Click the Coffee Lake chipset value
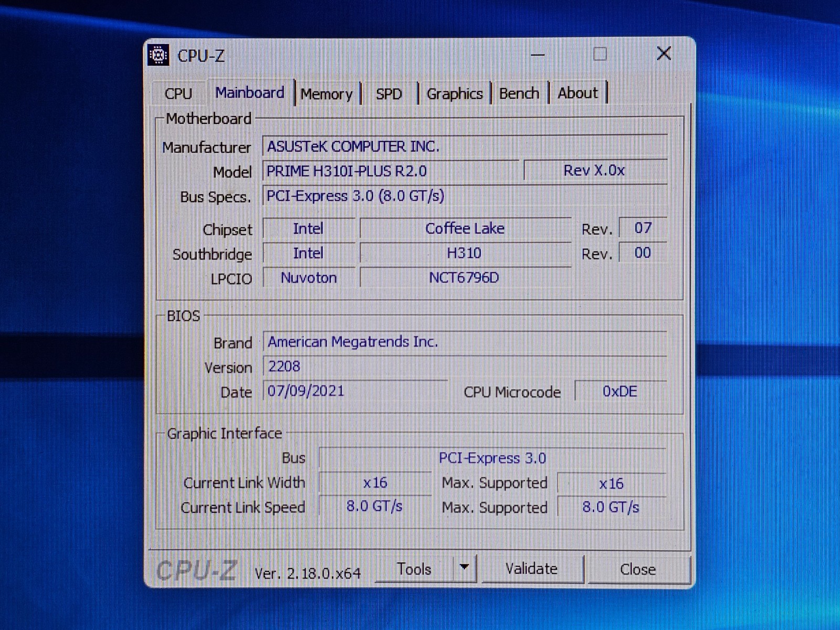The height and width of the screenshot is (630, 840). pyautogui.click(x=465, y=228)
